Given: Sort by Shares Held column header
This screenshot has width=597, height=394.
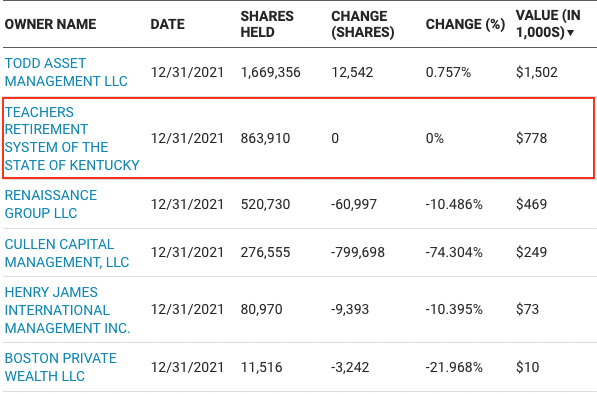Looking at the screenshot, I should point(267,24).
